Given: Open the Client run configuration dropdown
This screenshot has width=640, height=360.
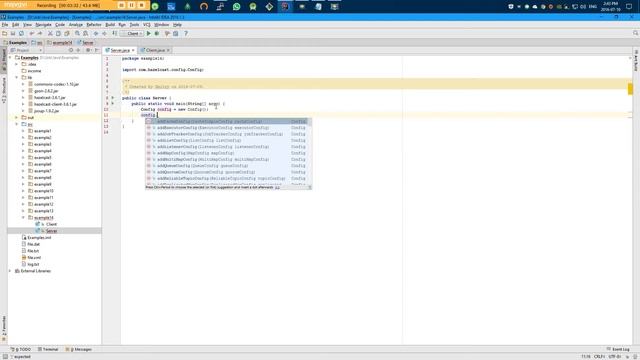Looking at the screenshot, I should point(133,33).
